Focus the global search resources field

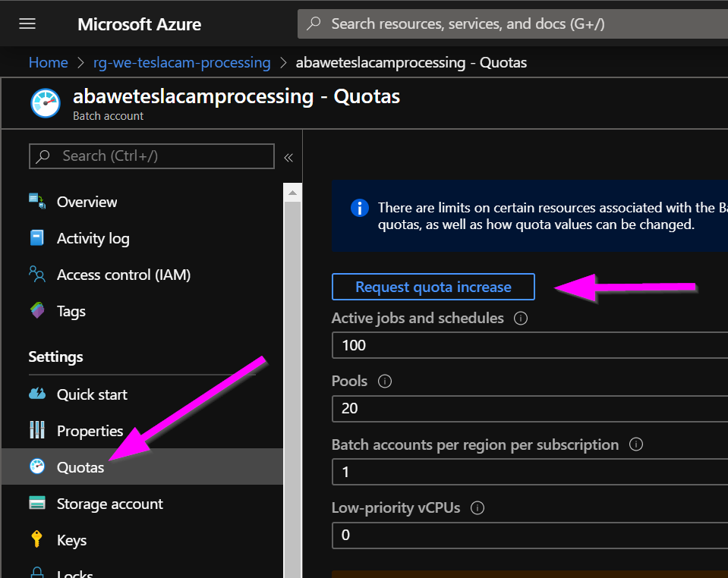coord(512,24)
